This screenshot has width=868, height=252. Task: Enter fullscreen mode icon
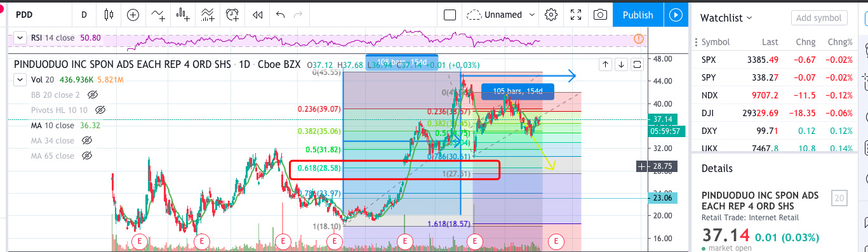click(x=575, y=15)
